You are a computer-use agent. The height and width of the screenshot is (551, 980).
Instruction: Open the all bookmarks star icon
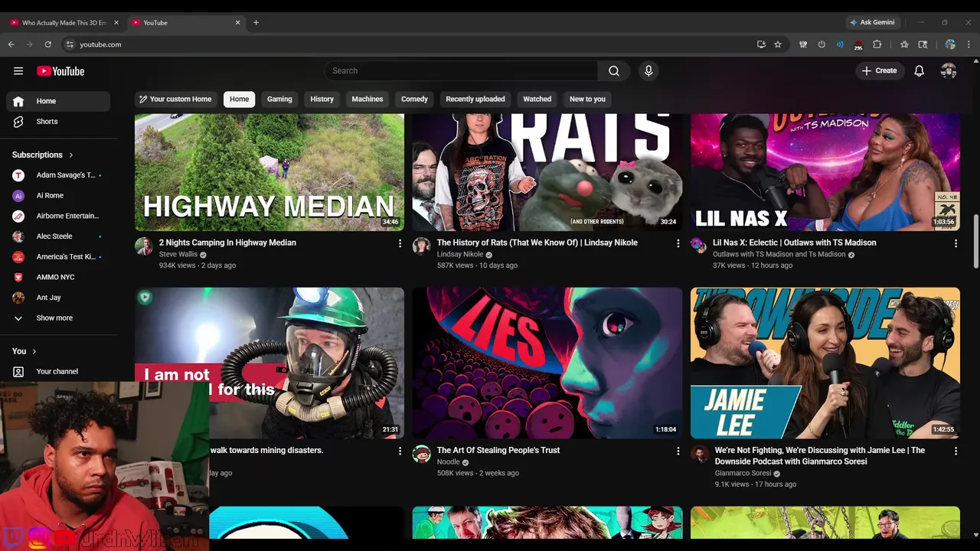[904, 44]
